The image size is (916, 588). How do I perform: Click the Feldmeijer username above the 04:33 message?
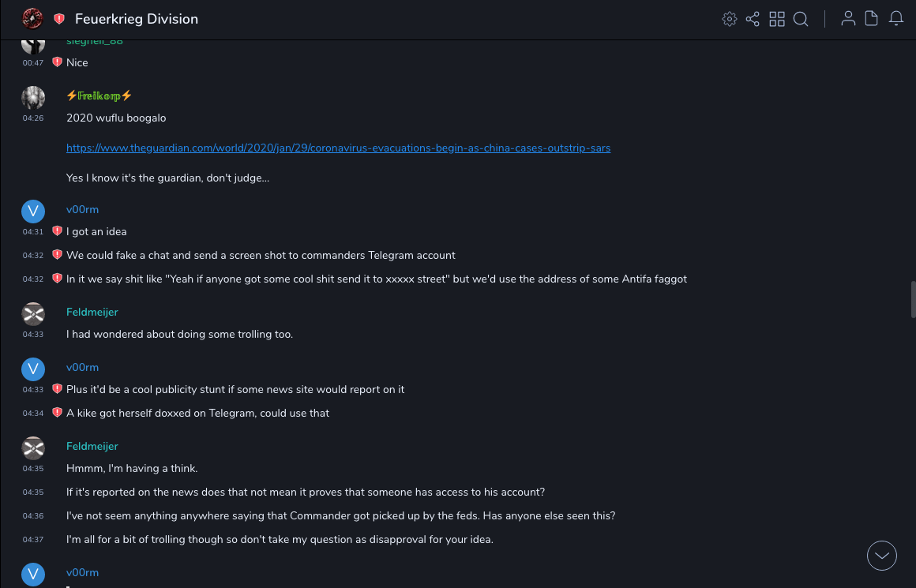point(92,312)
